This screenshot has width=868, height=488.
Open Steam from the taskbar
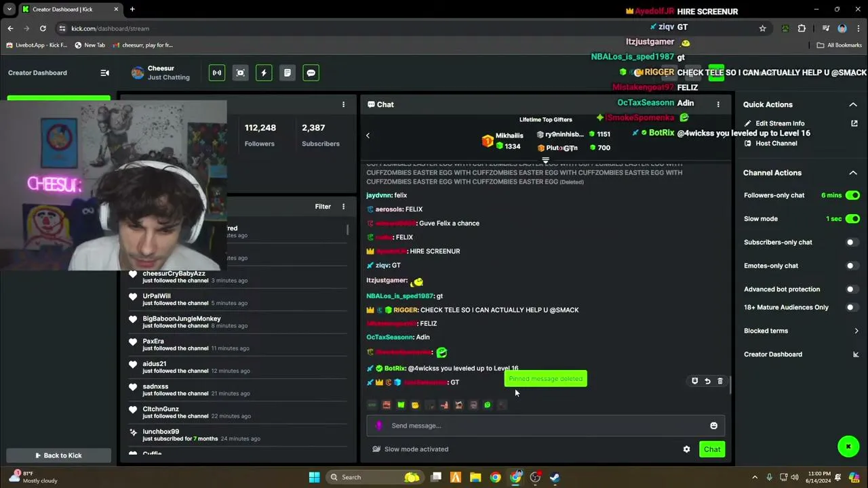(x=555, y=477)
